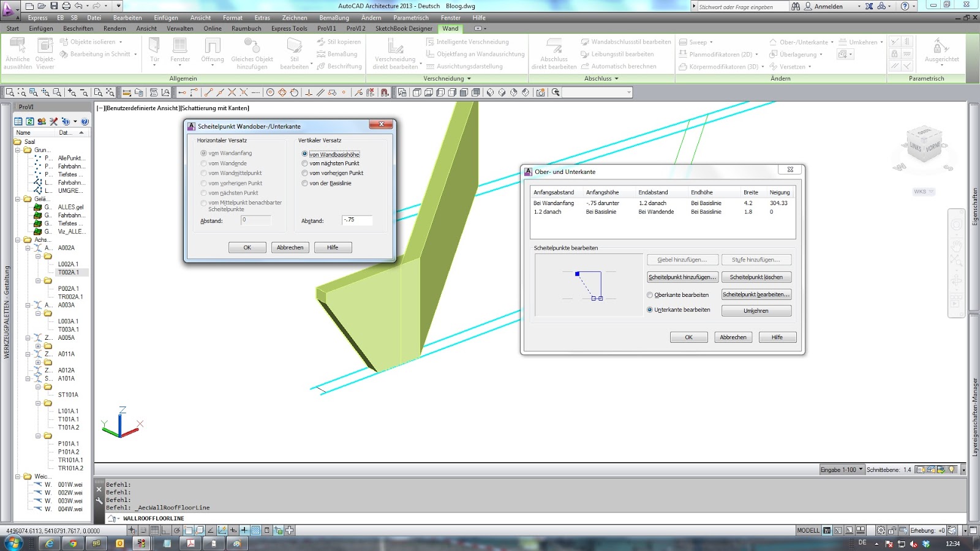Click the Undo arrow in quick access toolbar

click(78, 6)
